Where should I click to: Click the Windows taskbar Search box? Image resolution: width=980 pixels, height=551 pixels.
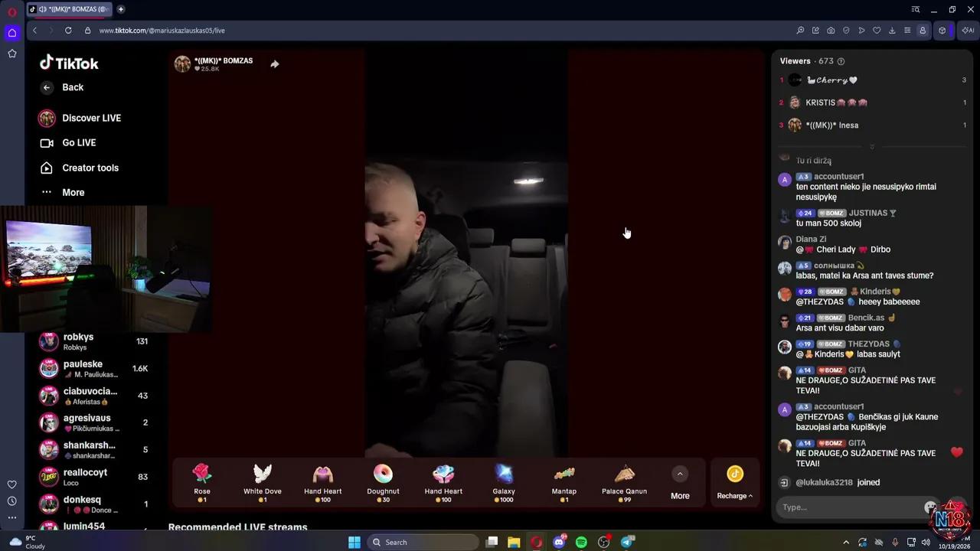[423, 542]
